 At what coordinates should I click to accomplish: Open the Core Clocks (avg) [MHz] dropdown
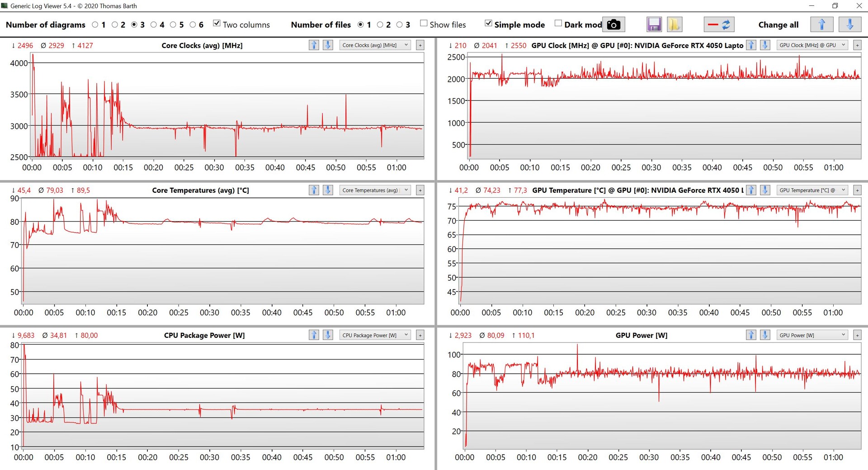point(375,45)
